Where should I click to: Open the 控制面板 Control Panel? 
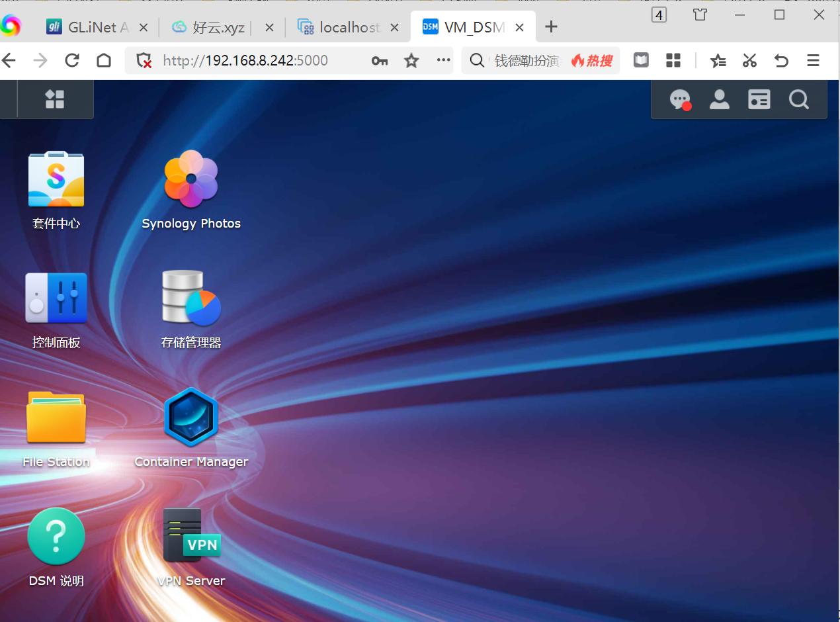click(56, 298)
